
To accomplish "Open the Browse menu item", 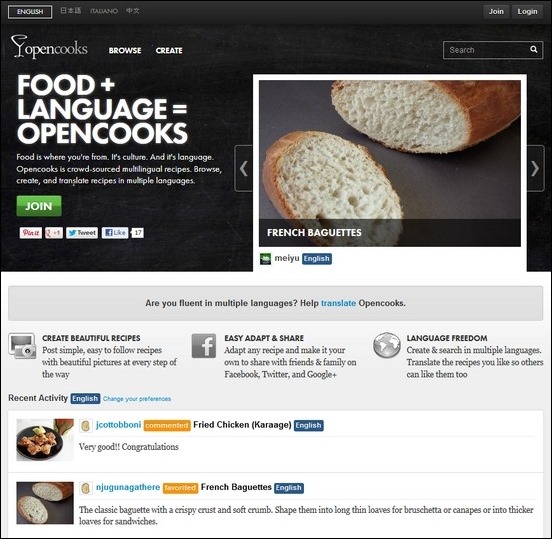I will [x=125, y=51].
